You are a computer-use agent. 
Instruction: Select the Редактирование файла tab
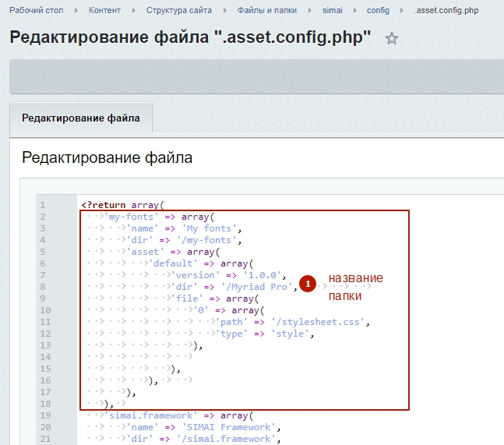[x=81, y=118]
